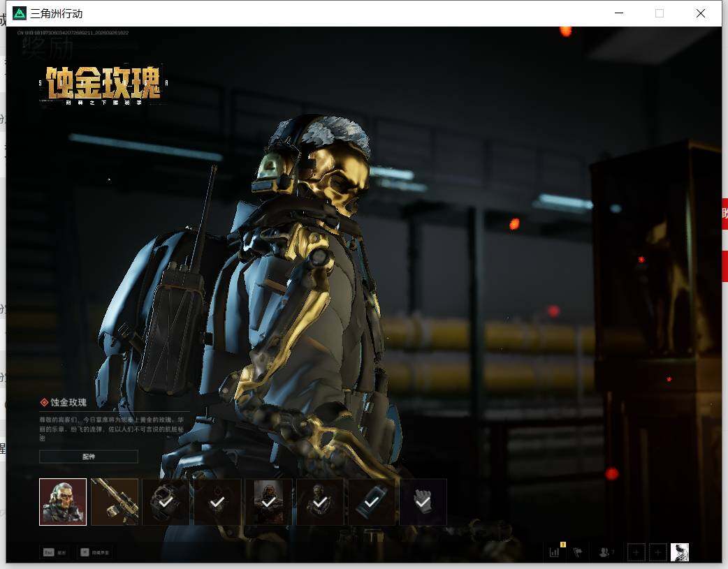Viewport: 728px width, 569px height.
Task: Select the gold skull operator skin thumbnail
Action: [63, 502]
